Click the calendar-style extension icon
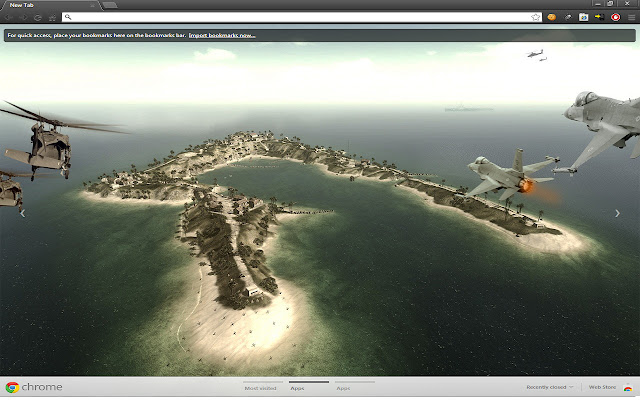Image resolution: width=640 pixels, height=400 pixels. point(583,17)
